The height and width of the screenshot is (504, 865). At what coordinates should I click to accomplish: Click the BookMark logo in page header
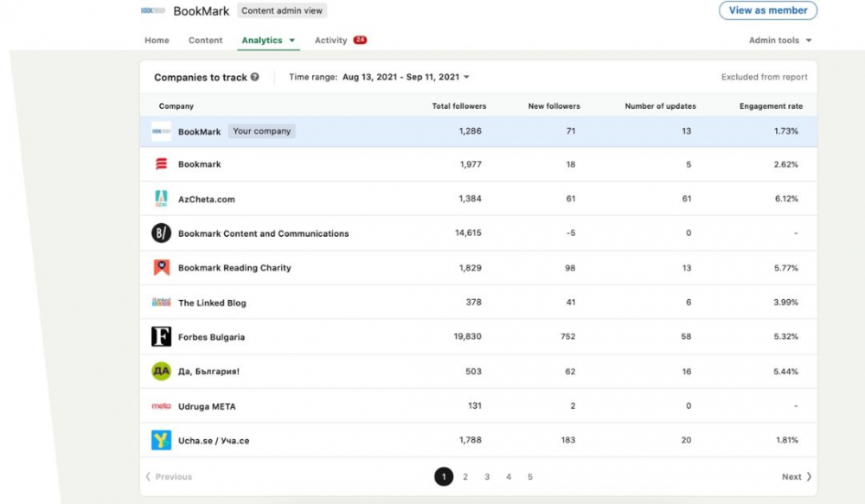click(x=153, y=10)
